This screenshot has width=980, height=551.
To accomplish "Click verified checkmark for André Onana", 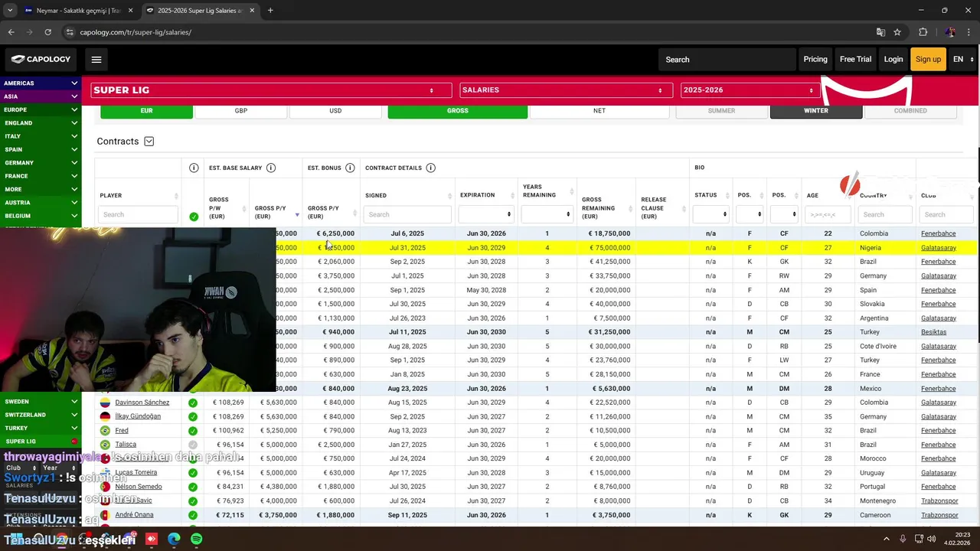I will [193, 515].
